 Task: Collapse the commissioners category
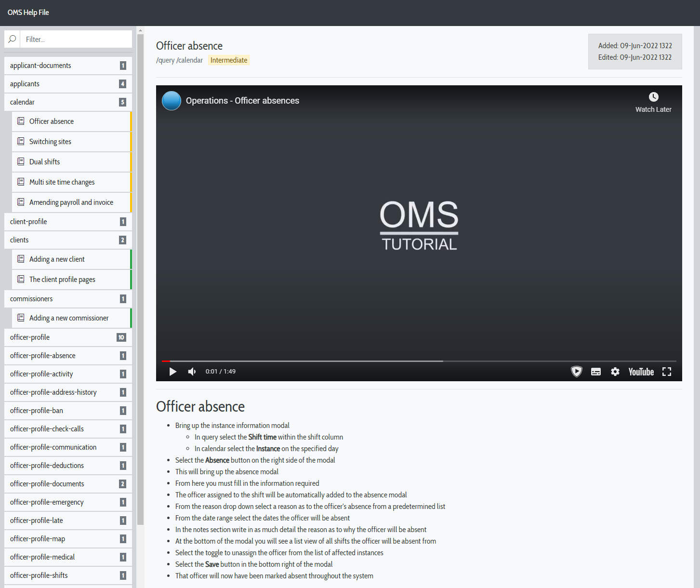tap(68, 299)
